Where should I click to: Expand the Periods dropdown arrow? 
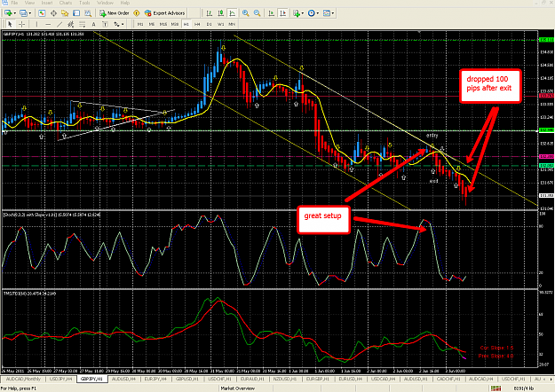pos(318,13)
